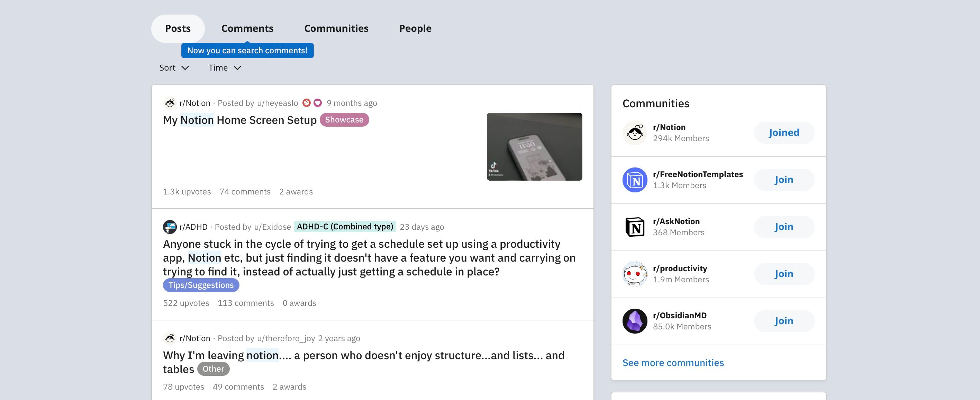Open the r/ObsidianMD purple gem icon
This screenshot has height=400, width=980.
click(635, 321)
